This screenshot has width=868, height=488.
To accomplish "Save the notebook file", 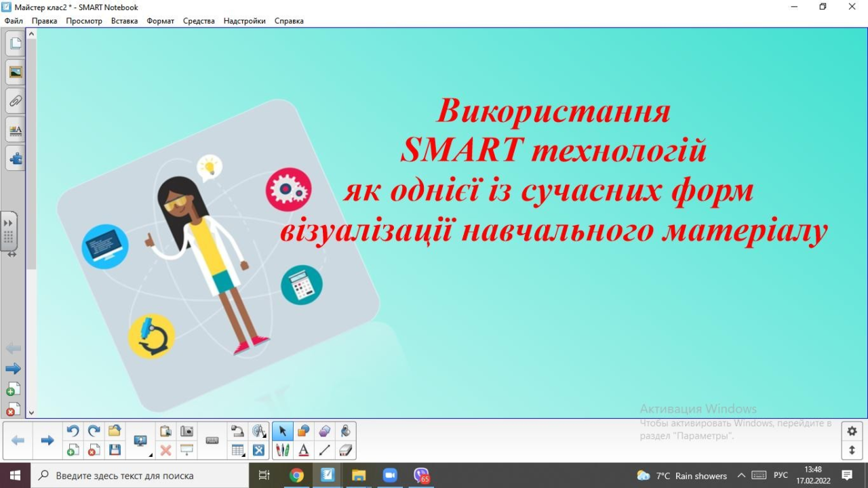I will (x=115, y=449).
